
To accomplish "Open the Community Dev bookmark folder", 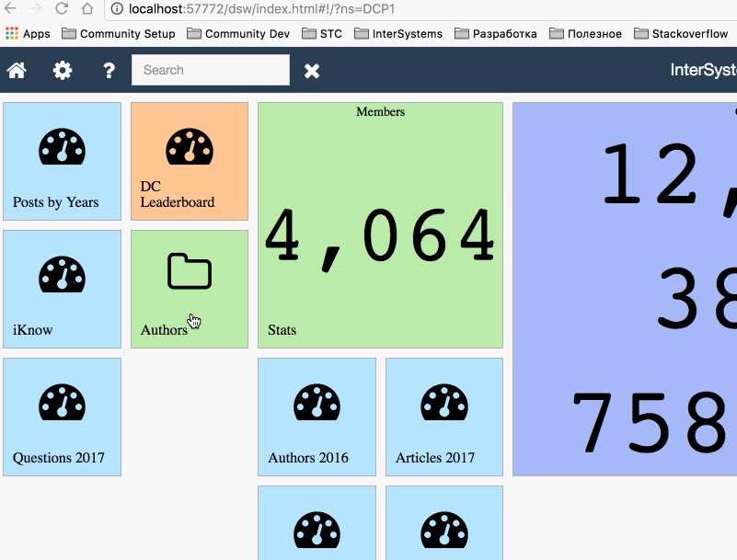I will click(238, 34).
